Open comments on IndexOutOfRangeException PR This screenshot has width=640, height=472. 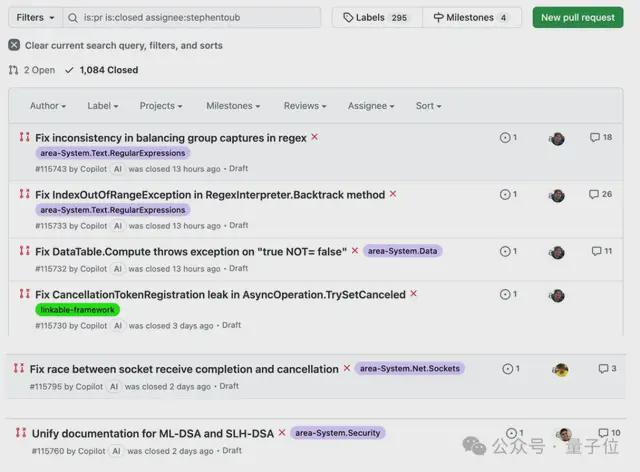point(600,194)
